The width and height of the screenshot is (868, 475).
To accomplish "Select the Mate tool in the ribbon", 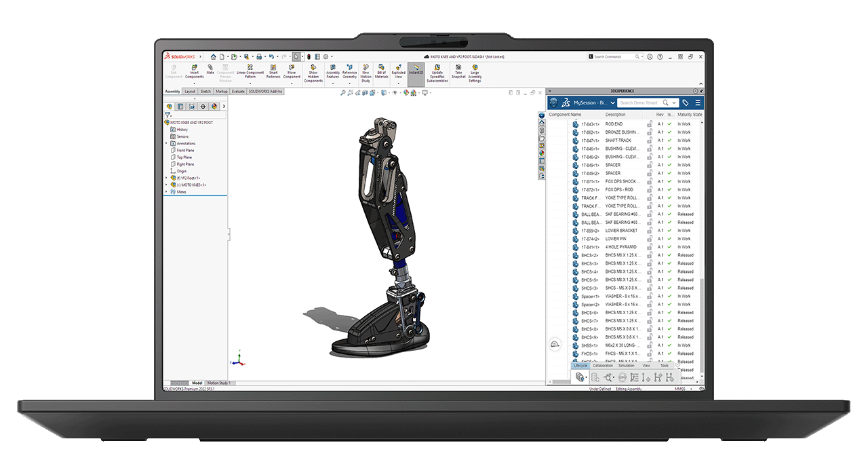I will (x=210, y=69).
